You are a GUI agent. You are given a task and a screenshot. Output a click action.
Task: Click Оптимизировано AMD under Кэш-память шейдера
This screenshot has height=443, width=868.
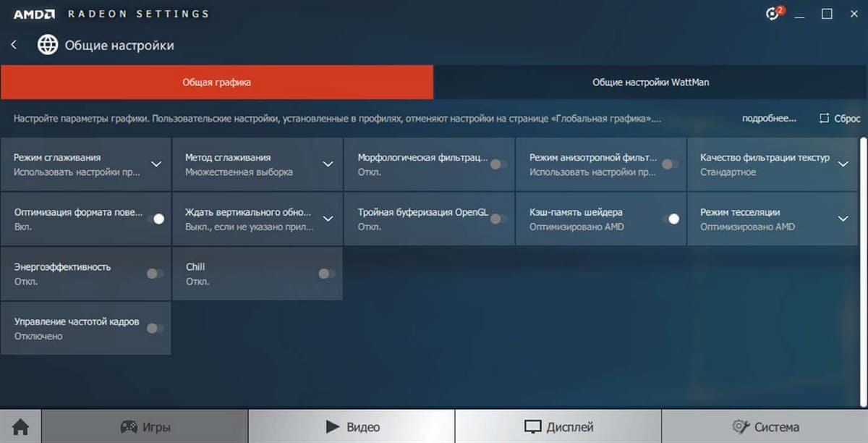(x=576, y=227)
